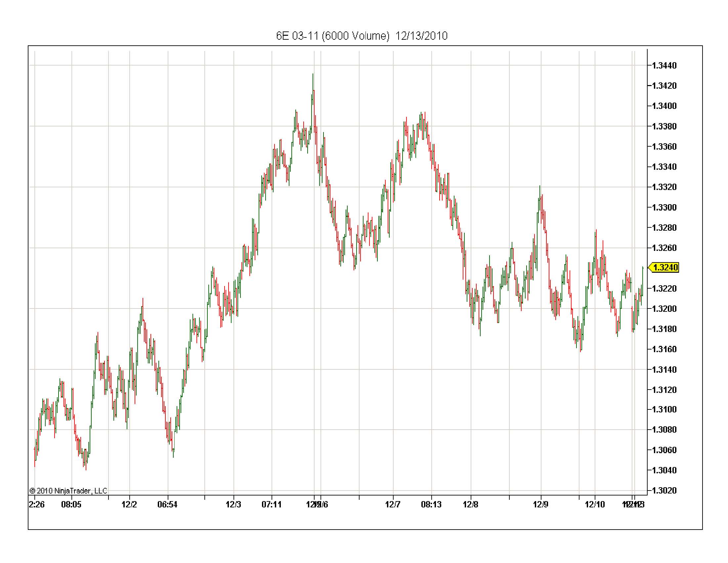728x563 pixels.
Task: Click the 12/9 date axis label
Action: [x=540, y=504]
